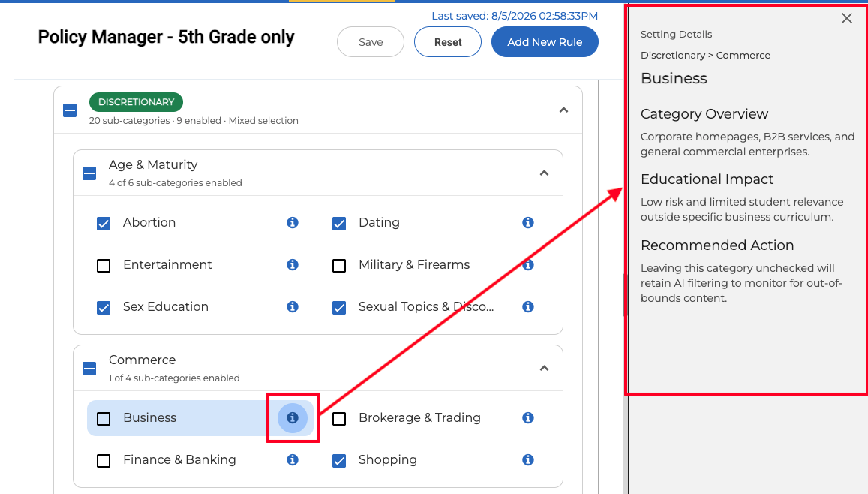The height and width of the screenshot is (494, 868).
Task: Collapse the Age & Maturity group
Action: [x=544, y=173]
